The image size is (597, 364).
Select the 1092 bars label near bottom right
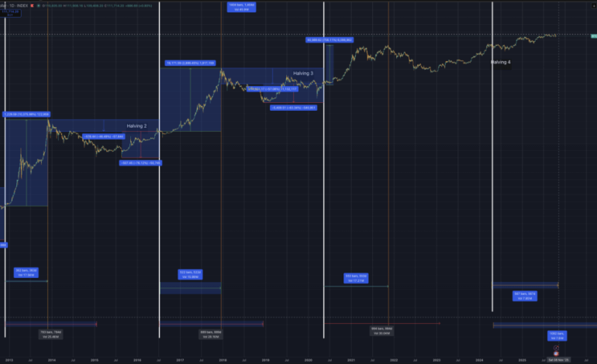(x=557, y=335)
